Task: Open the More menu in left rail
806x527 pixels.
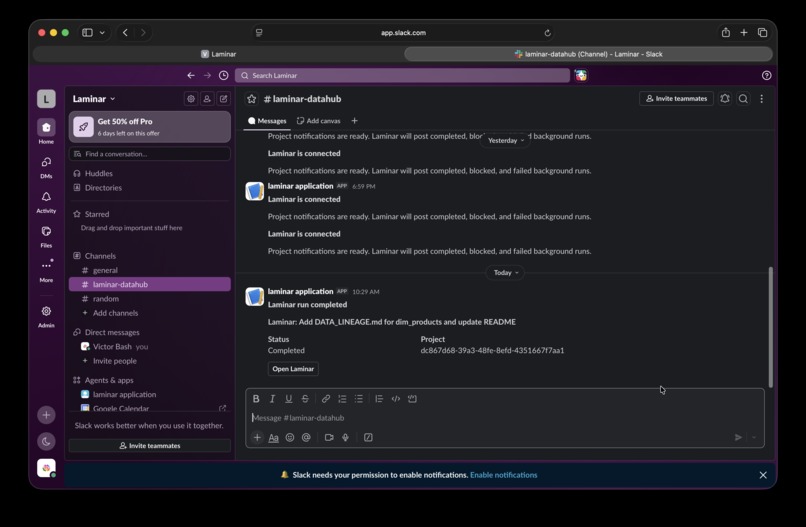Action: pyautogui.click(x=46, y=270)
